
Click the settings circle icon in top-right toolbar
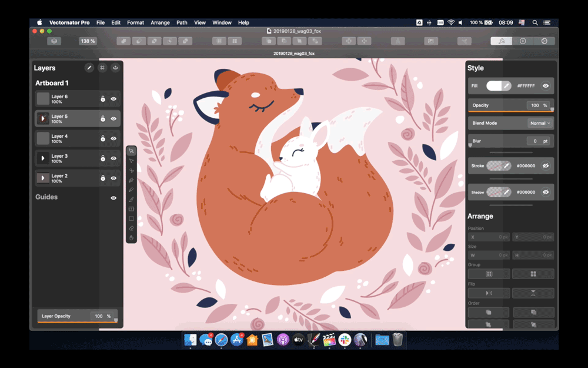pyautogui.click(x=544, y=41)
